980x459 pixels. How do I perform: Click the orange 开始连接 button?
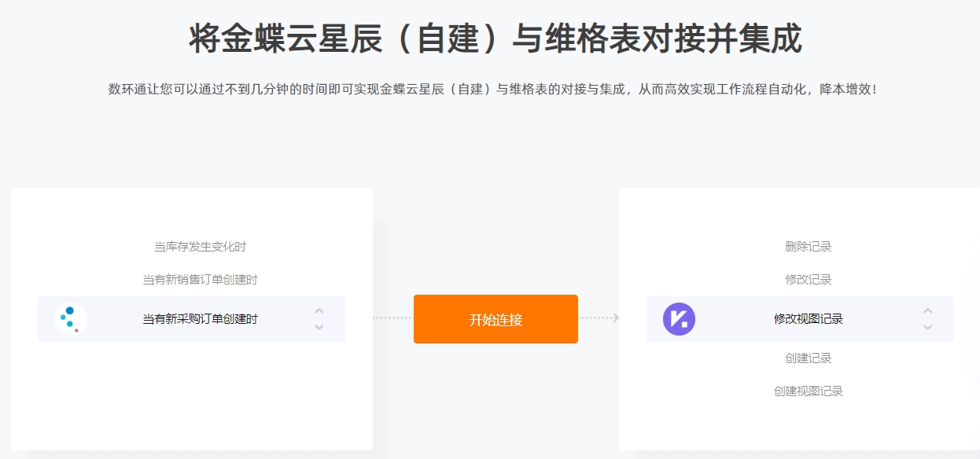pos(496,319)
